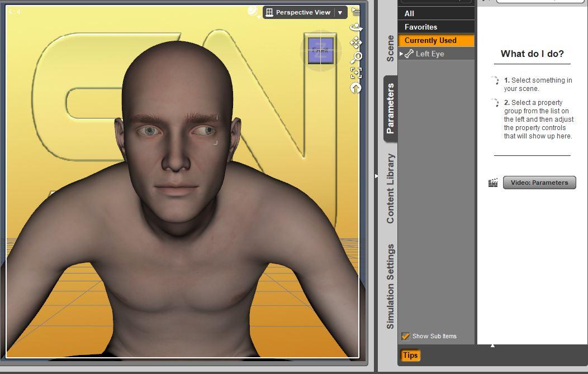Click the Perspective View label
Screen dimensions: 588x374
pyautogui.click(x=303, y=12)
